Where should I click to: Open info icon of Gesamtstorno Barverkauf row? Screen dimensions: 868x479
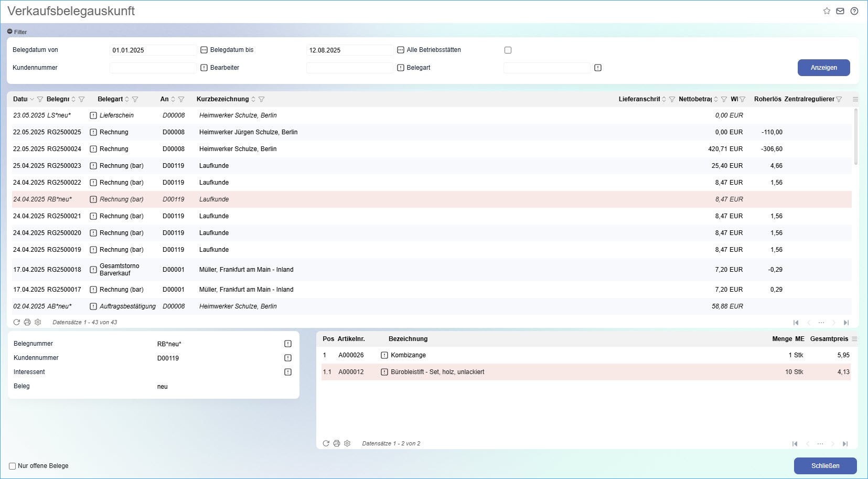click(x=93, y=270)
